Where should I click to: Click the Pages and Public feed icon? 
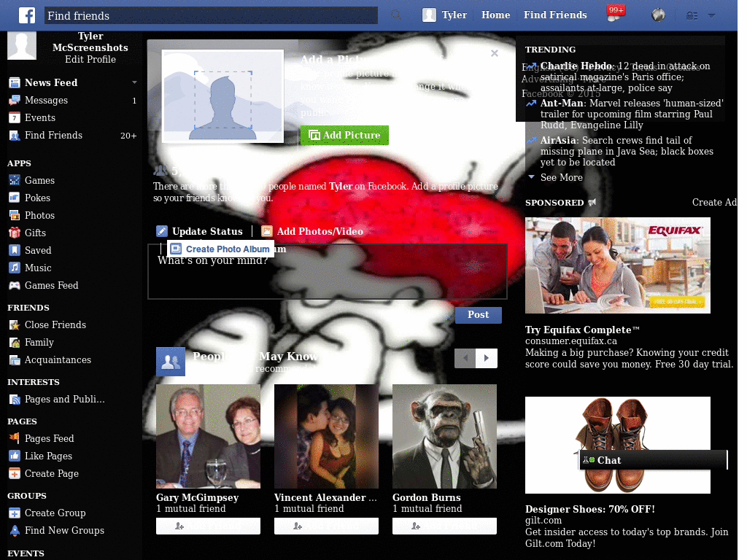click(15, 399)
